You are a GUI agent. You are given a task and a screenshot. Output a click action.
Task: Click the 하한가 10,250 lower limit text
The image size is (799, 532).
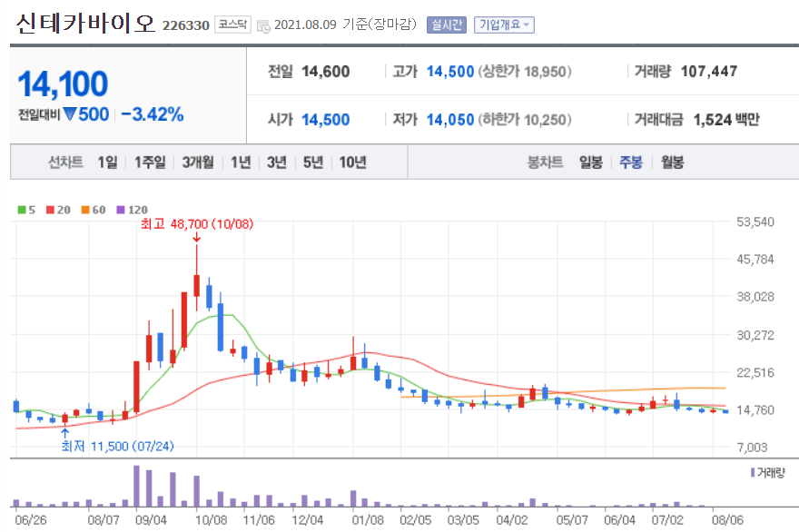[525, 120]
